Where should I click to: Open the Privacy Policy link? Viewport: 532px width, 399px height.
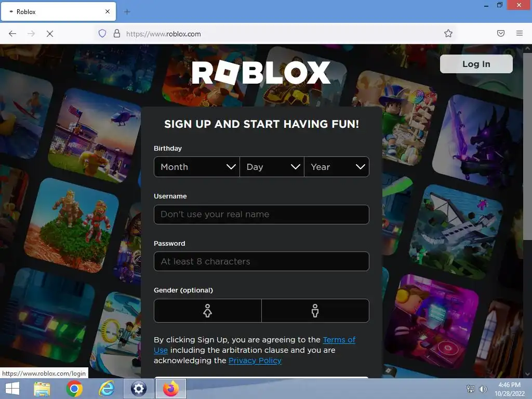pyautogui.click(x=255, y=361)
